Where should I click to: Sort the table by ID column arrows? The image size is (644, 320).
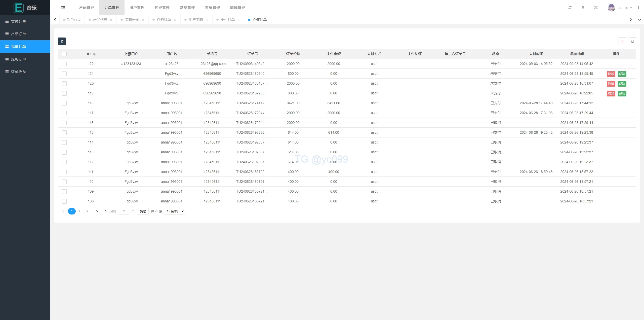94,54
